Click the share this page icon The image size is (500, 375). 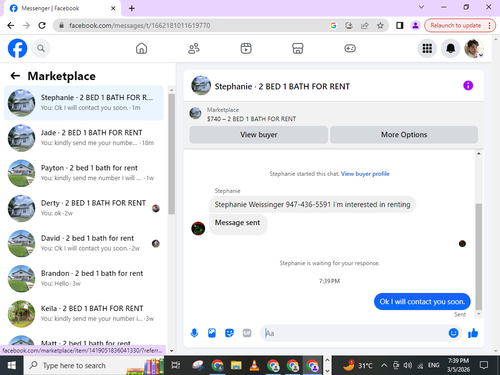[364, 26]
